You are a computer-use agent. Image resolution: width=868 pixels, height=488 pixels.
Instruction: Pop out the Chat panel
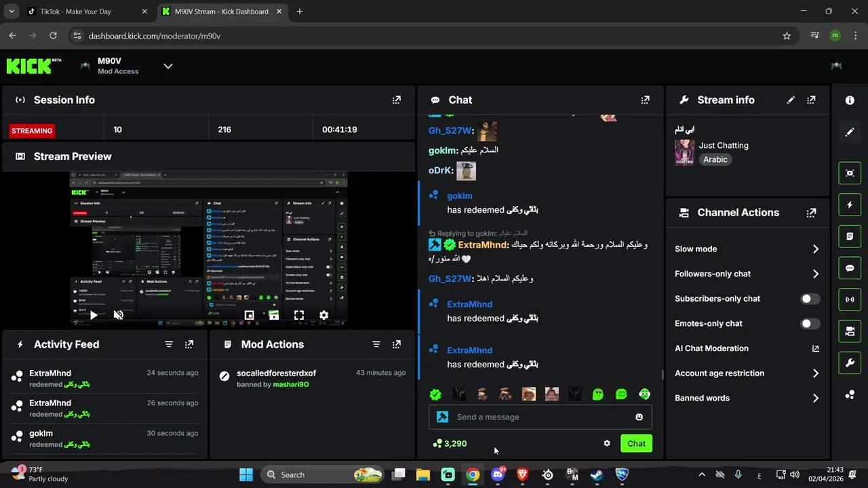tap(645, 100)
